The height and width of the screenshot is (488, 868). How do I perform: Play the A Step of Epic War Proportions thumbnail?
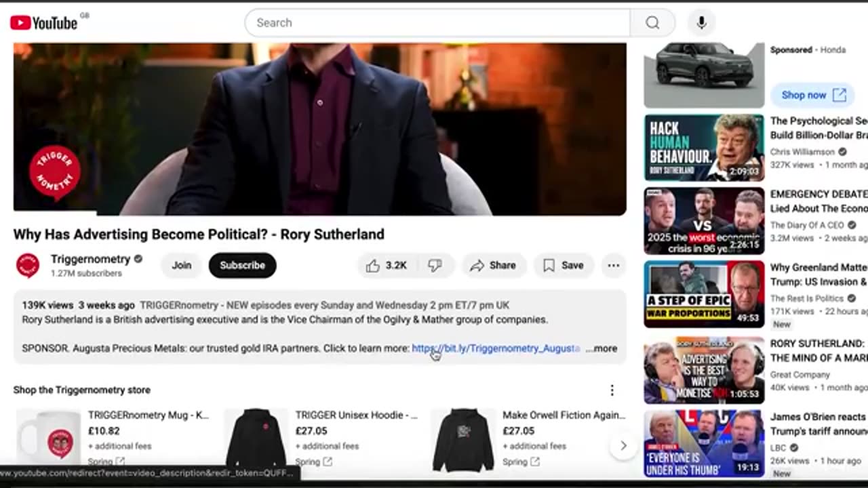click(704, 294)
